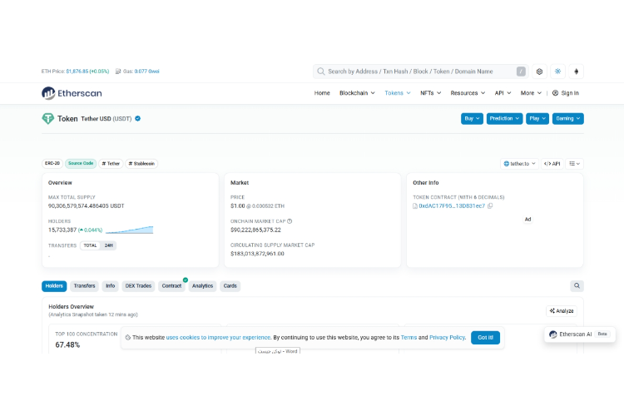Open the token contract address link
The height and width of the screenshot is (416, 624).
click(452, 206)
